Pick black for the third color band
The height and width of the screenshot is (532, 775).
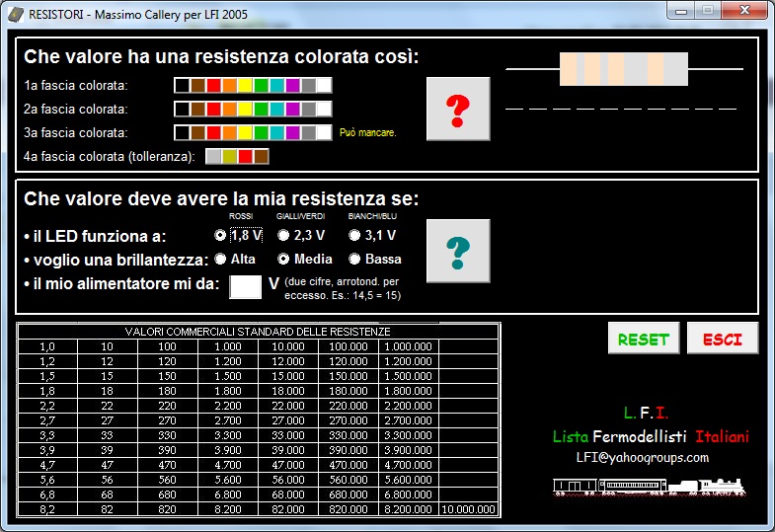[182, 132]
